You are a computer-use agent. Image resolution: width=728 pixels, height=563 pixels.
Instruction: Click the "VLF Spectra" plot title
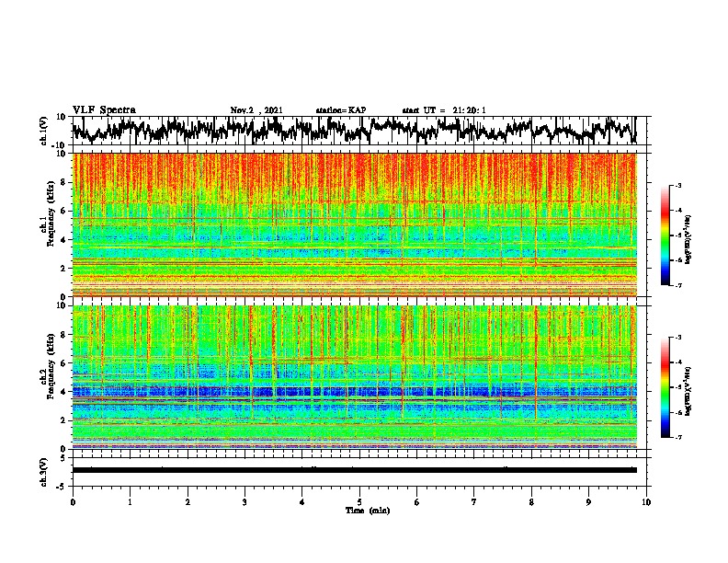coord(104,110)
